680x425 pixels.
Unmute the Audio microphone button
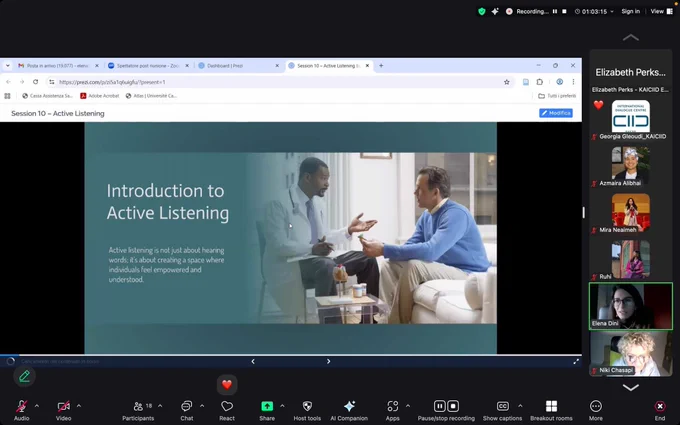tap(21, 410)
